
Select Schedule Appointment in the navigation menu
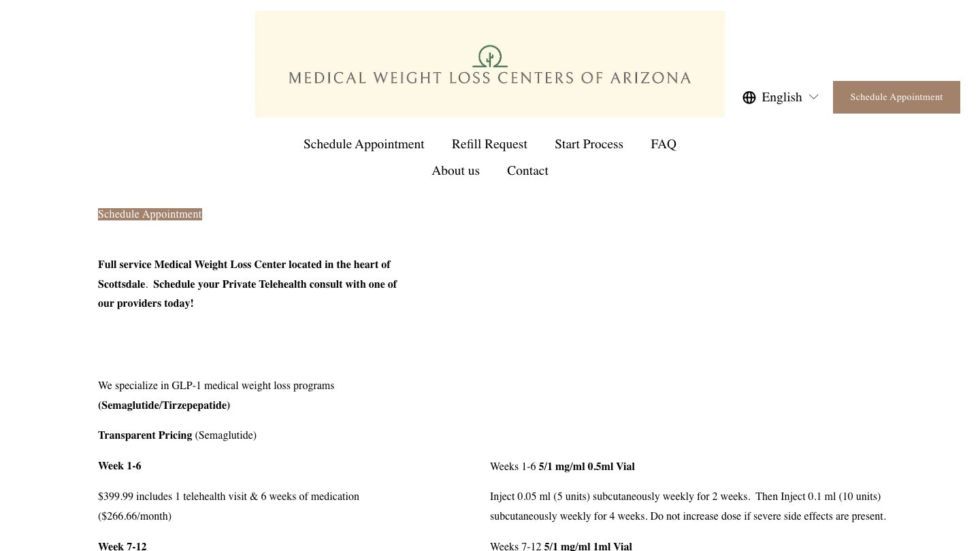click(x=363, y=144)
